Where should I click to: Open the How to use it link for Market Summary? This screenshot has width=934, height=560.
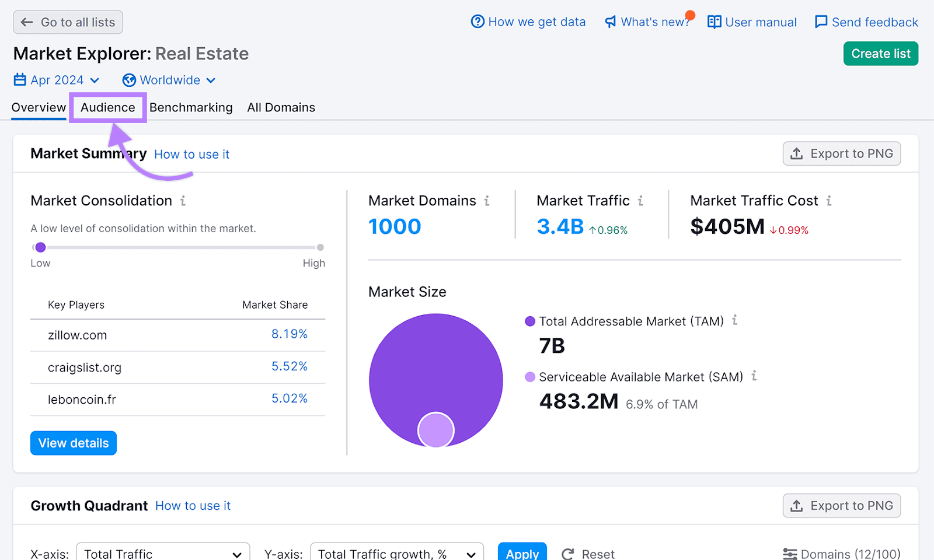(191, 154)
